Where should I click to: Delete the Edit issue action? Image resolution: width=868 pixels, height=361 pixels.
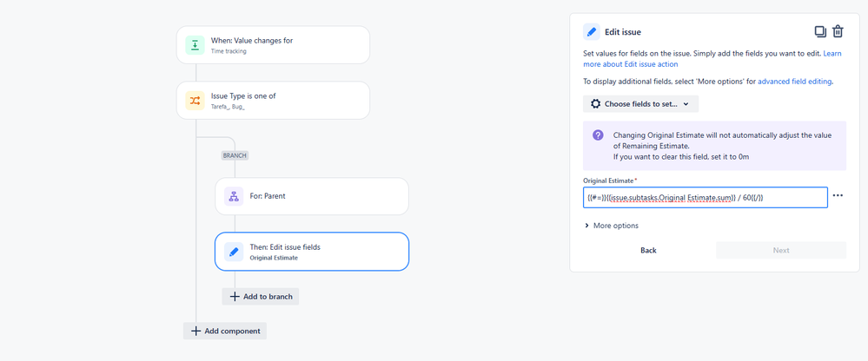click(x=838, y=31)
